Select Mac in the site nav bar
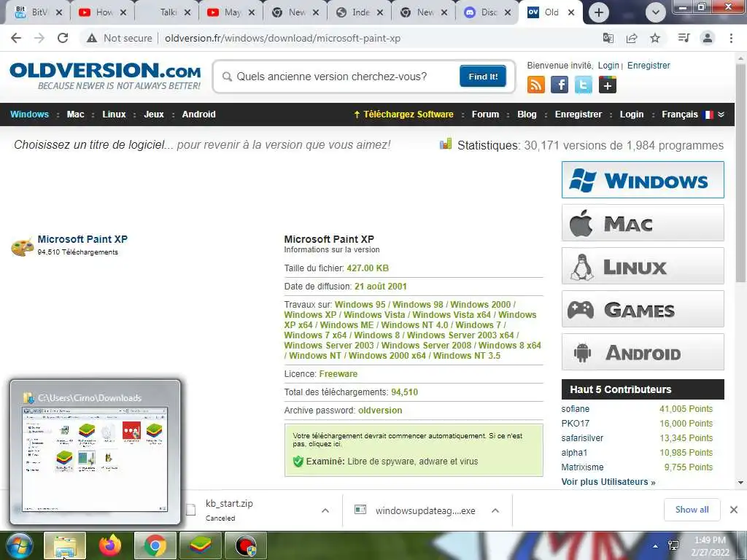This screenshot has width=747, height=560. (75, 114)
